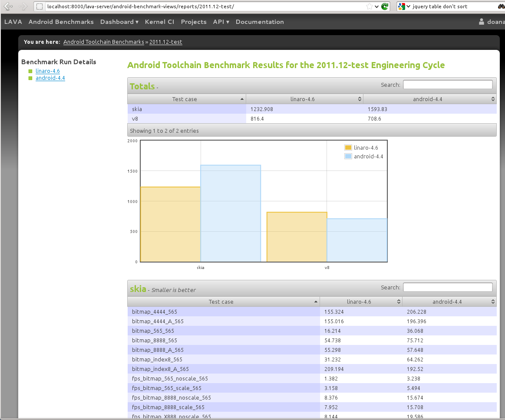
Task: Click the Google search engine icon
Action: point(402,7)
